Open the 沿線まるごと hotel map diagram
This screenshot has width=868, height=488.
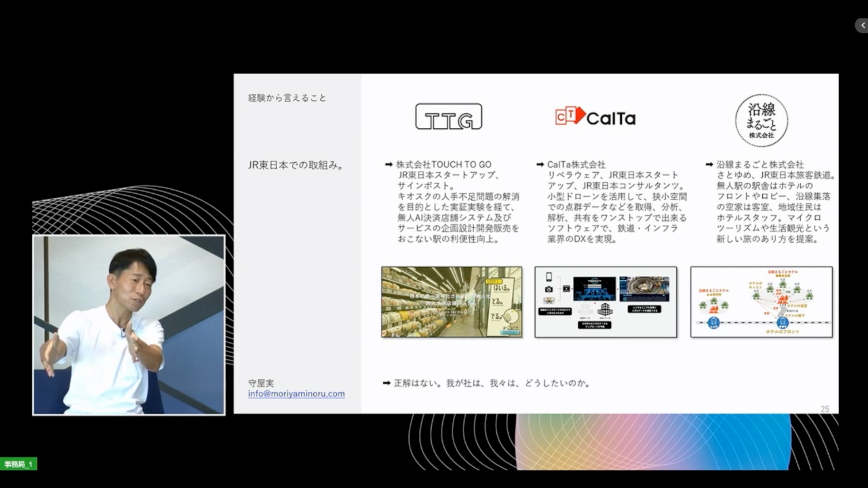tap(761, 302)
